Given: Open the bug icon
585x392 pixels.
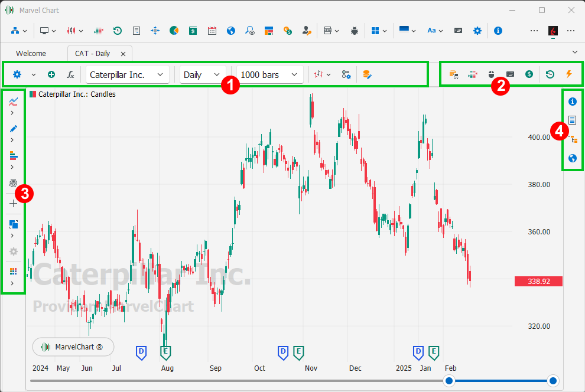Looking at the screenshot, I should [x=355, y=31].
